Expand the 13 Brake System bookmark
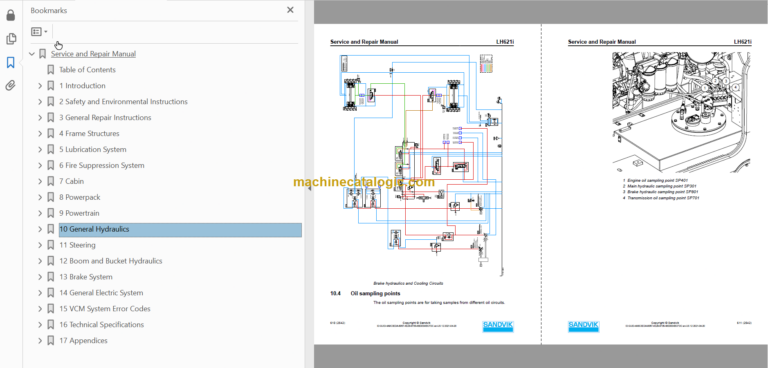 tap(40, 277)
